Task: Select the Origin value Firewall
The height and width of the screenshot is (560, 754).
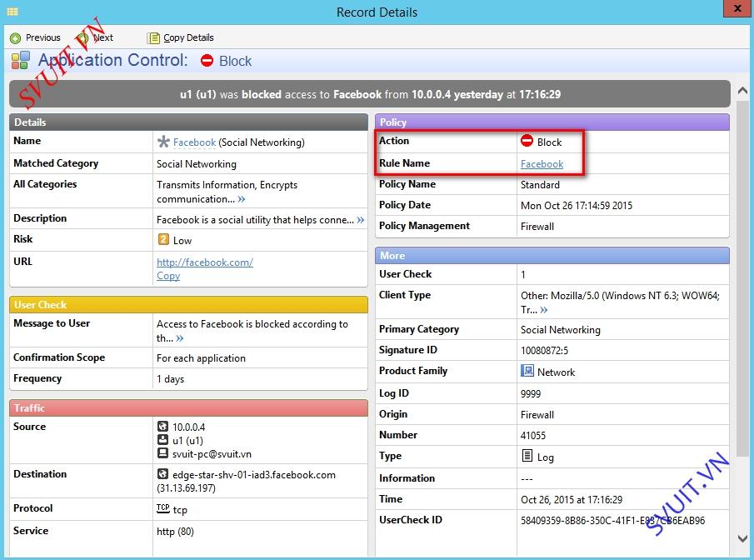Action: pos(537,415)
